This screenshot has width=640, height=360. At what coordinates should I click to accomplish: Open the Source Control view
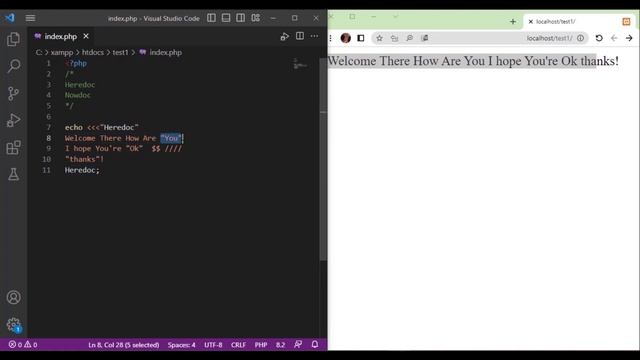pos(13,93)
